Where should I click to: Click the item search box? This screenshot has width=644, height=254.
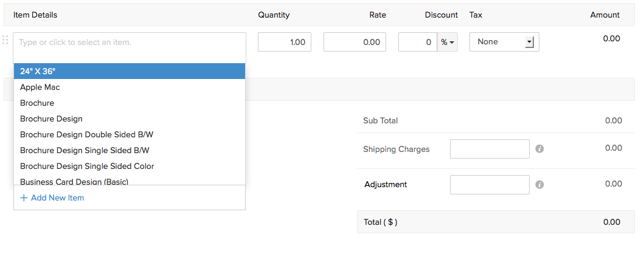(x=130, y=43)
